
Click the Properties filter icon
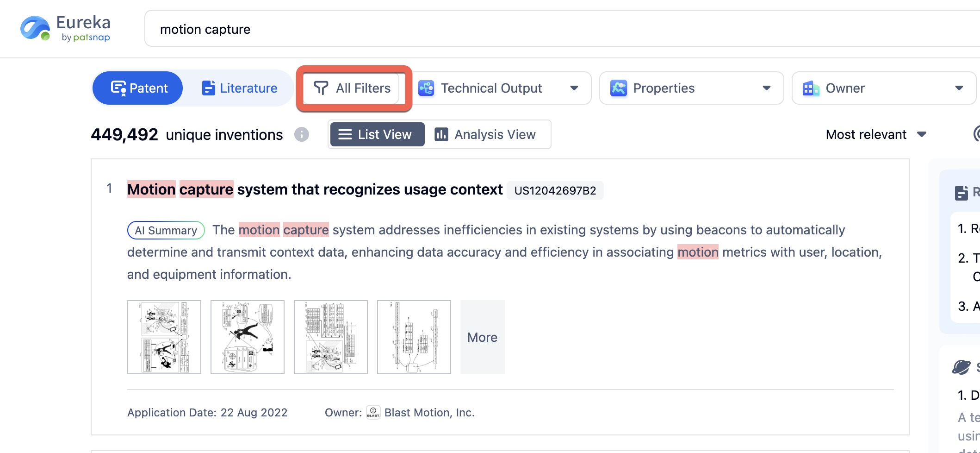619,88
